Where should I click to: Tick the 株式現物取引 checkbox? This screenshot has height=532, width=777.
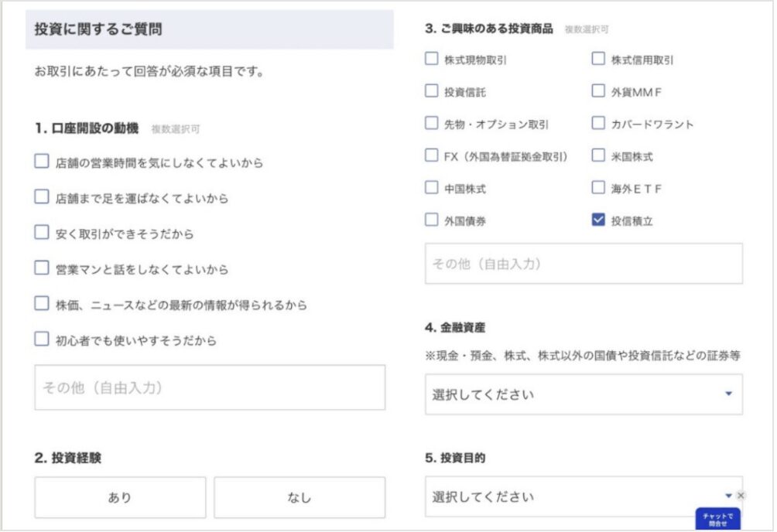coord(431,59)
